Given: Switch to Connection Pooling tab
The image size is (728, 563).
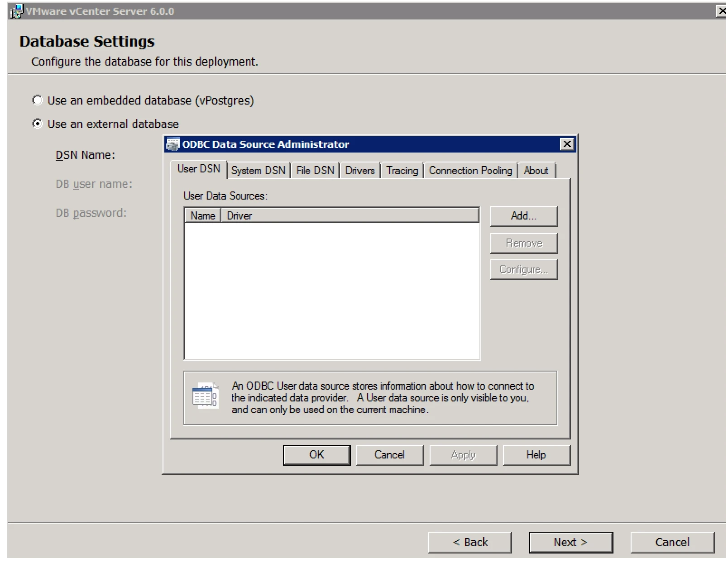Looking at the screenshot, I should tap(470, 171).
